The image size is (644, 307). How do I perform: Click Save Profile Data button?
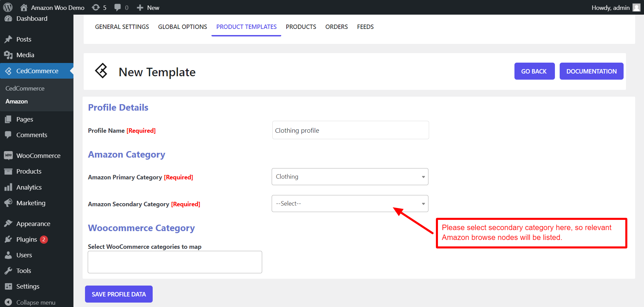click(x=119, y=294)
